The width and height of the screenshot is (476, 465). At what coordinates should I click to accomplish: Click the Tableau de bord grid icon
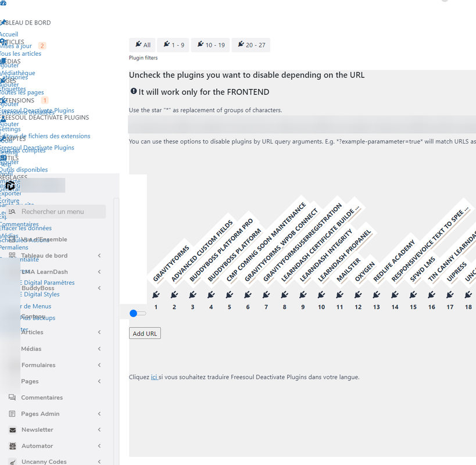click(12, 256)
